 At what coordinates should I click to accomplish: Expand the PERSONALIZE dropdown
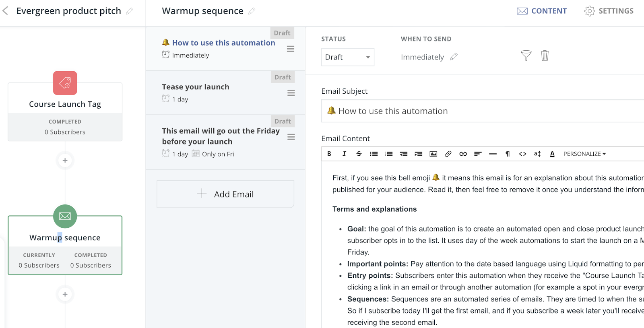point(584,154)
